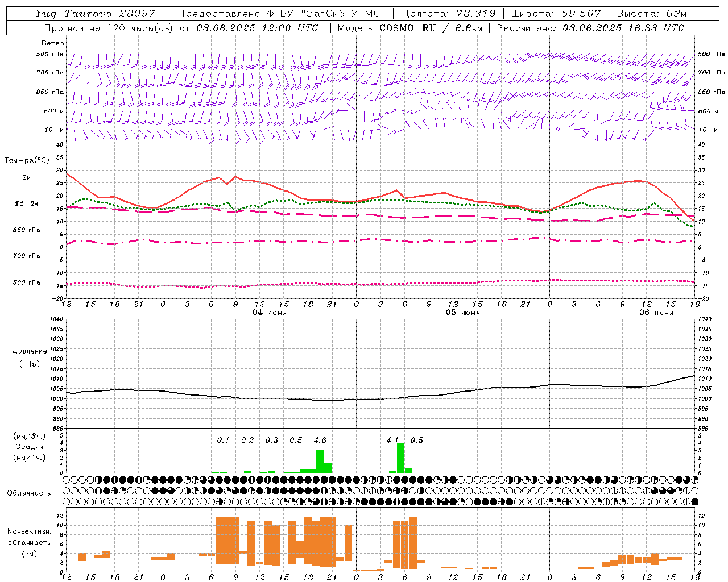
Task: Click the Тем-ра(°C) temperature axis label
Action: (x=27, y=161)
